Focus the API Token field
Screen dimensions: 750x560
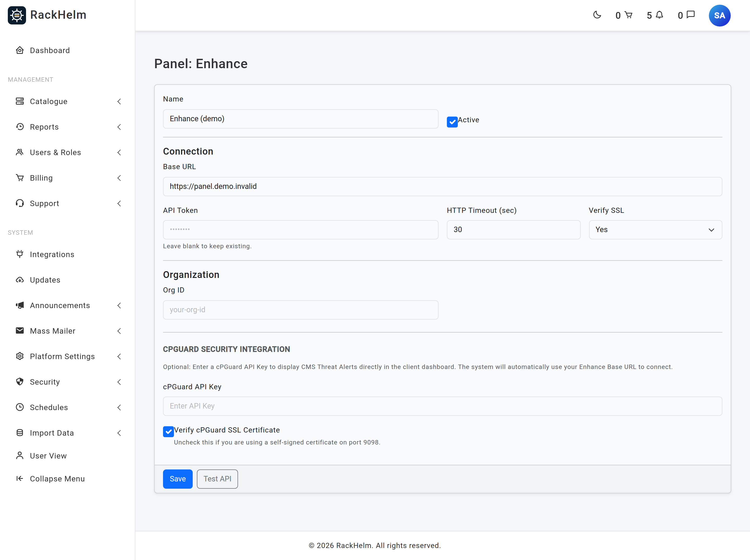(301, 230)
